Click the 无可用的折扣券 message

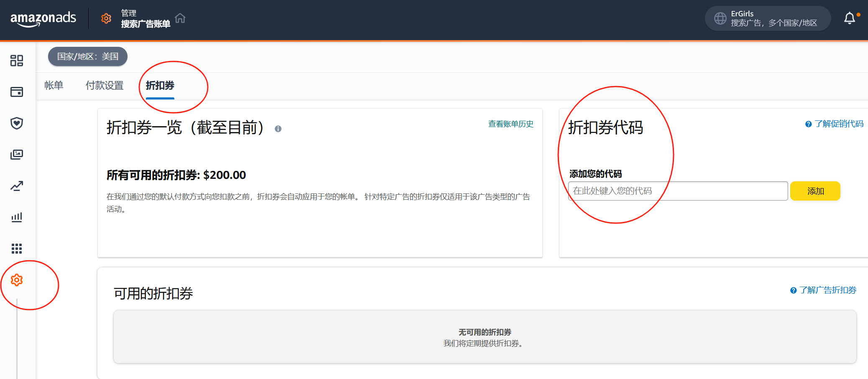485,332
